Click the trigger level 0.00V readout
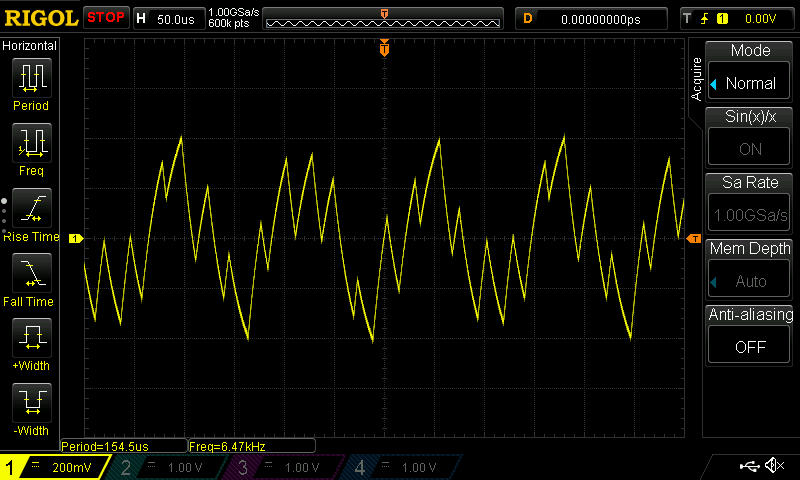Image resolution: width=800 pixels, height=480 pixels. (x=760, y=19)
